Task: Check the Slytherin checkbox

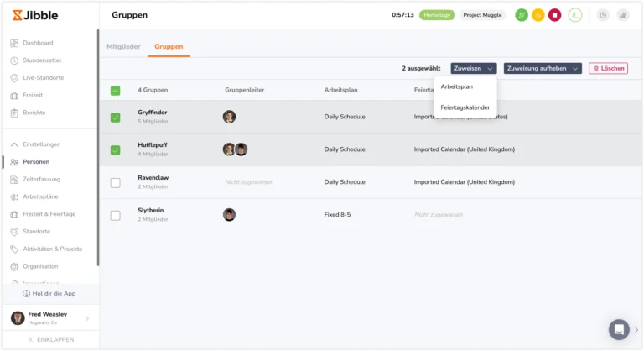Action: [116, 215]
